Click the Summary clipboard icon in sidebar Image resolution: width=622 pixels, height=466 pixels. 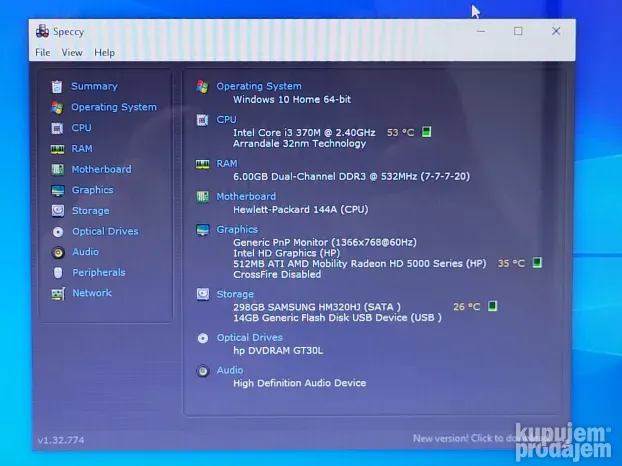57,87
